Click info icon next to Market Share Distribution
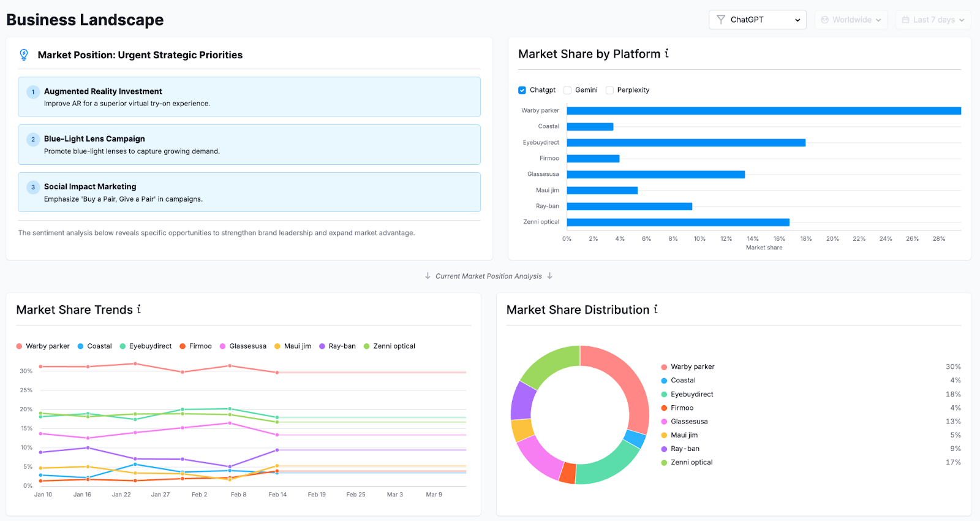This screenshot has height=521, width=980. tap(655, 309)
